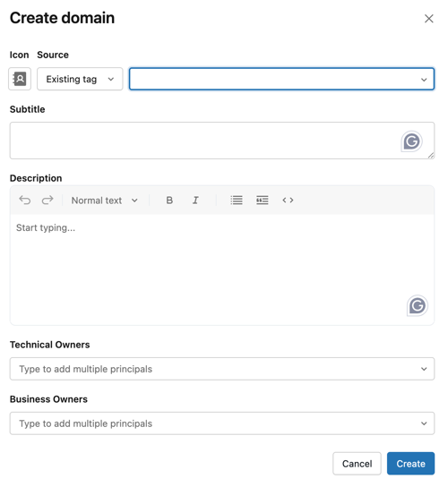This screenshot has height=487, width=448.
Task: Expand the Business Owners principals dropdown
Action: 222,423
